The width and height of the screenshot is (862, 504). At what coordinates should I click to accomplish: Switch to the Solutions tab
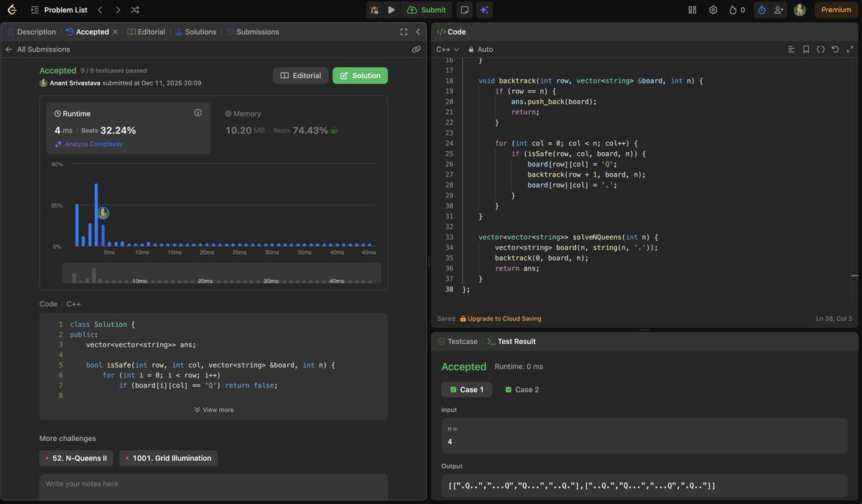(x=196, y=32)
